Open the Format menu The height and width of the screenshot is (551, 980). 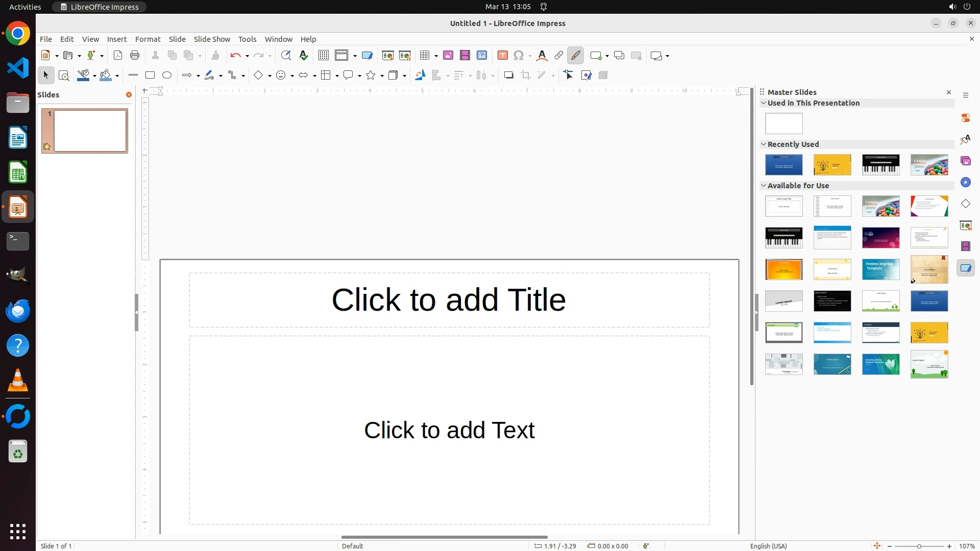pos(148,39)
